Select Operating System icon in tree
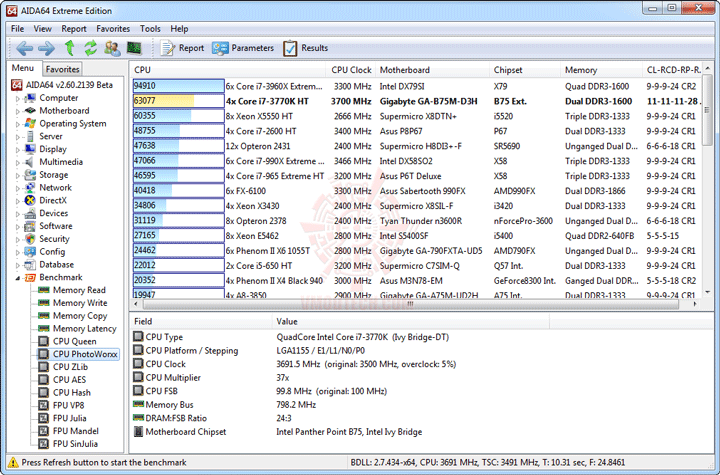This screenshot has width=720, height=475. tap(30, 124)
